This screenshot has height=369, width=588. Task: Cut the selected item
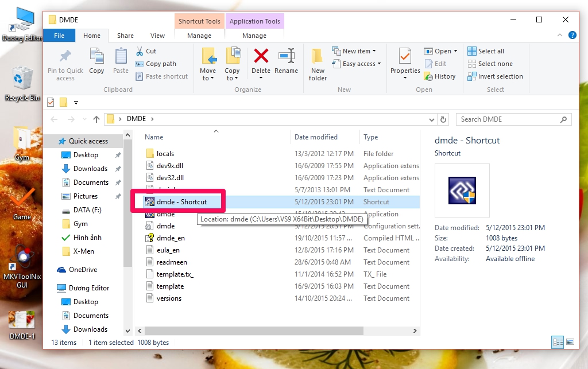tap(146, 51)
